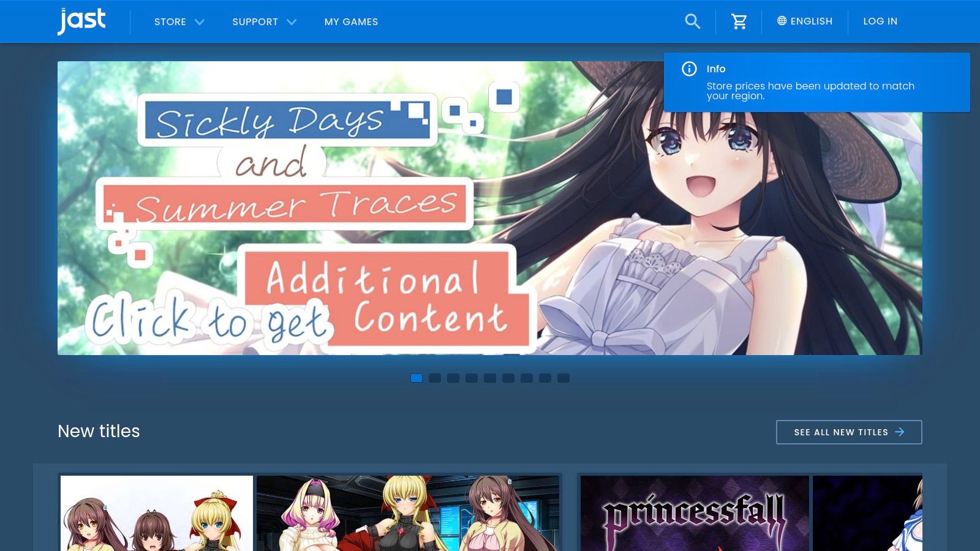This screenshot has height=551, width=980.
Task: Click the jast logo
Action: (81, 21)
